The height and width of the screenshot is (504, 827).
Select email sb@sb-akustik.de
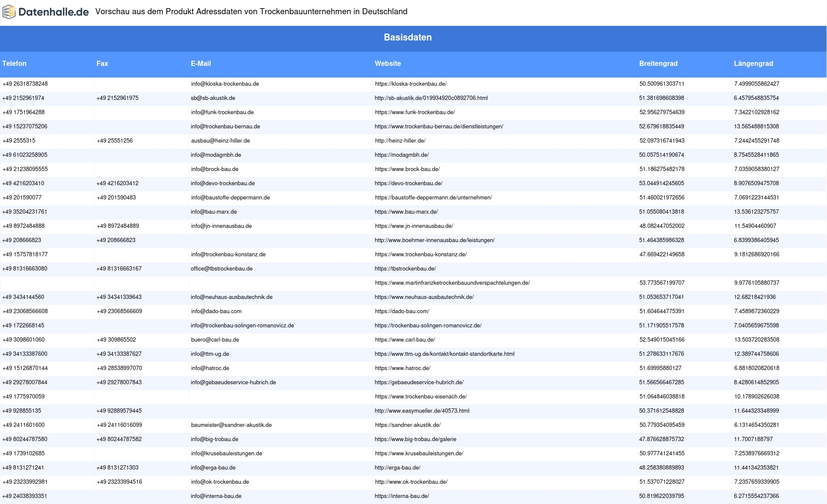pos(213,98)
